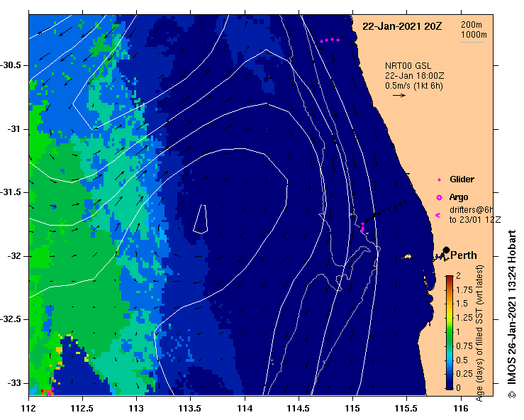Click the "1.5" color bar tick label
Image resolution: width=524 pixels, height=420 pixels.
coord(462,304)
